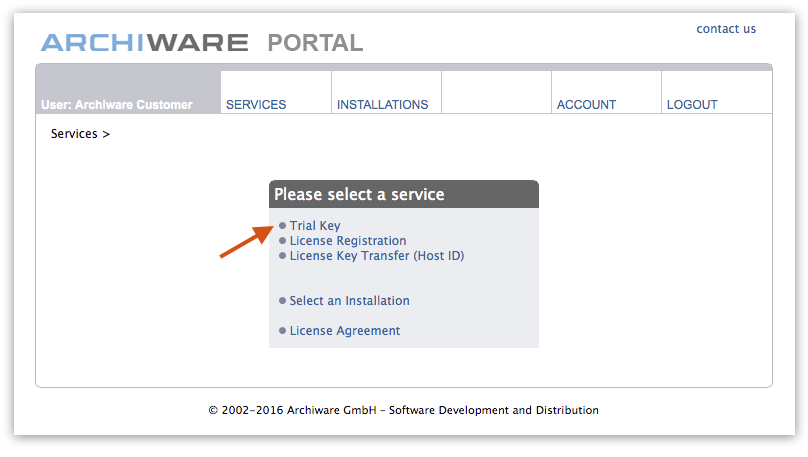Viewport: 808px width, 457px height.
Task: Click the bullet beside Trial Key
Action: [x=283, y=226]
